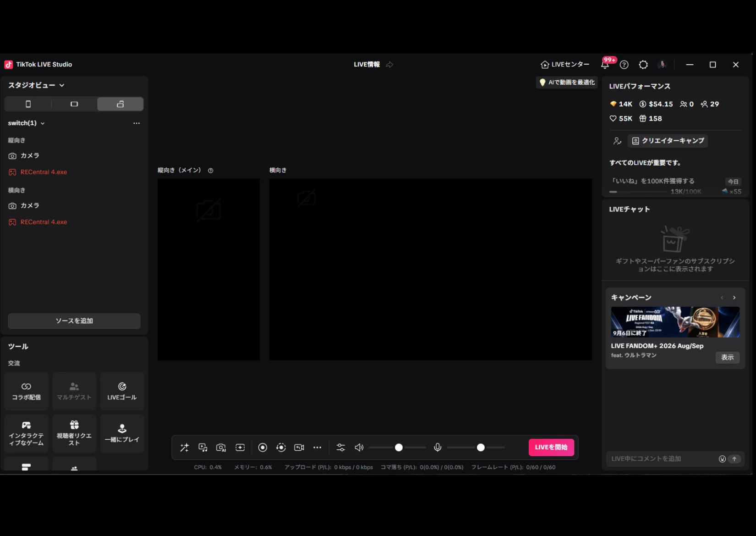Screen dimensions: 756x536
Task: Focus the LIVE中にコメントを追加 input field
Action: click(662, 459)
